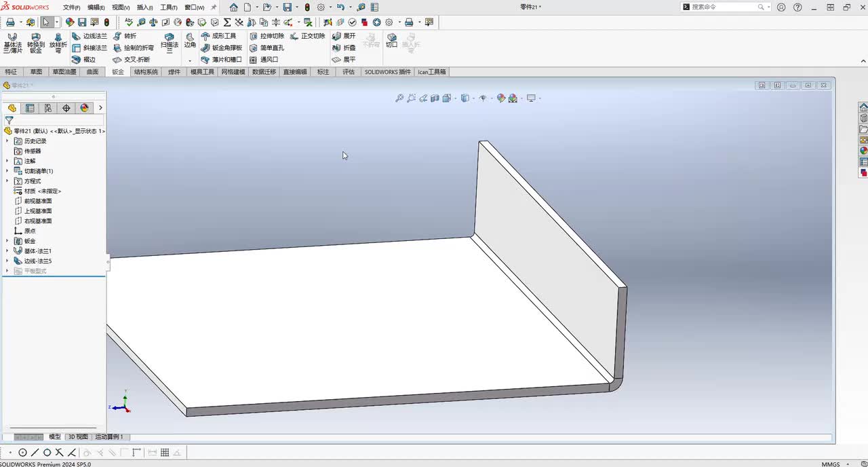Switch to the 草图 ribbon tab
This screenshot has width=868, height=467.
point(36,72)
